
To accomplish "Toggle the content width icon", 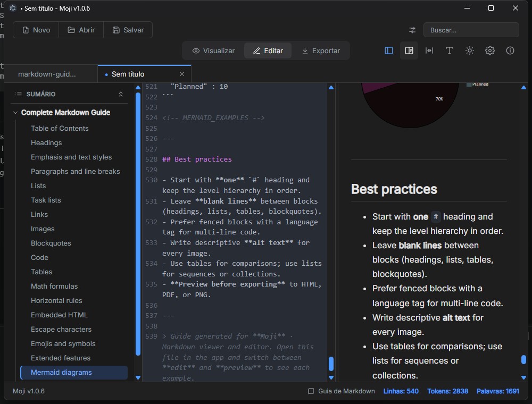I will click(x=429, y=51).
